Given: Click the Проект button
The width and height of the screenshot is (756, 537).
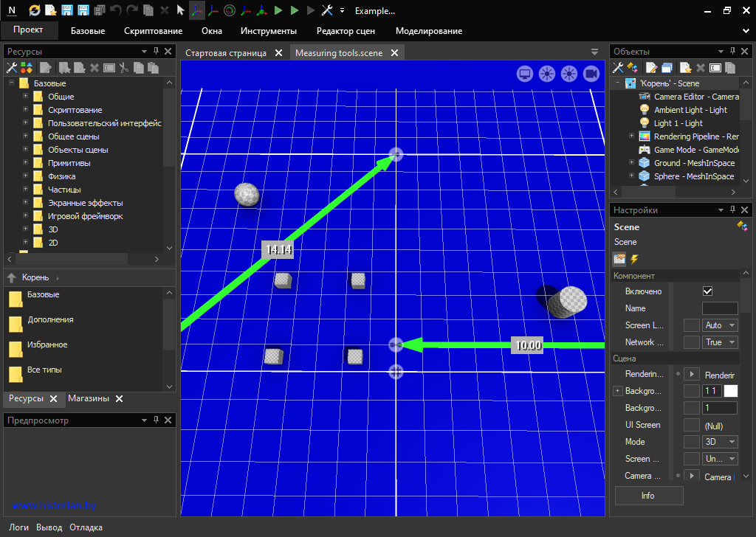Looking at the screenshot, I should point(30,30).
